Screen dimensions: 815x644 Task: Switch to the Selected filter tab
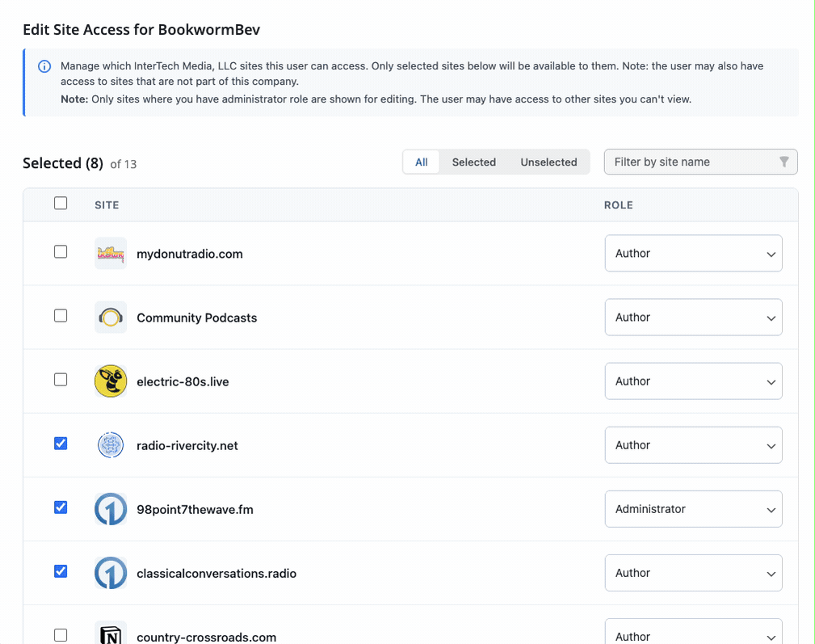pyautogui.click(x=473, y=162)
